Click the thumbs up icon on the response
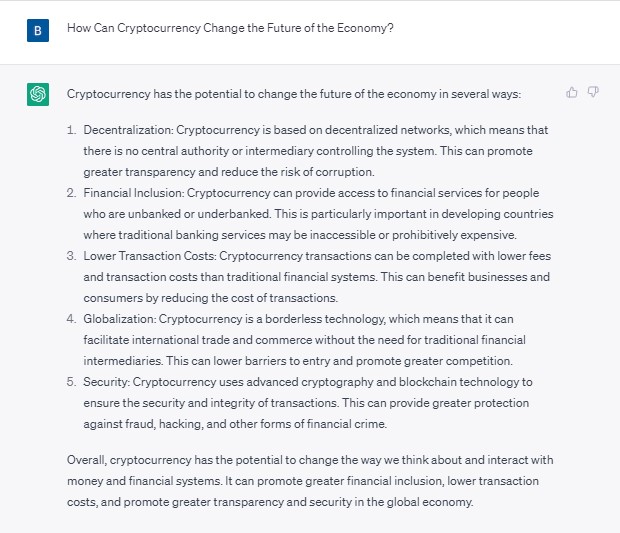Screen dimensions: 620x533 pos(572,93)
